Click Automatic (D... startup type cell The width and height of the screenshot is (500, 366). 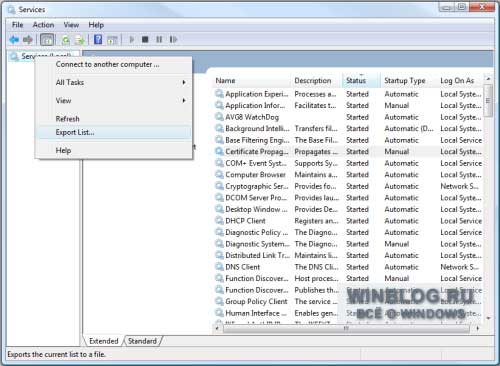(409, 128)
